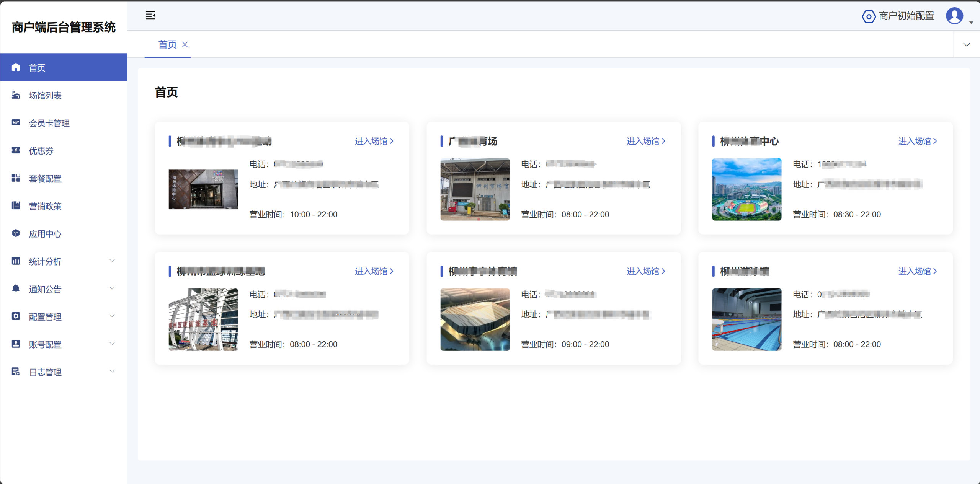This screenshot has height=484, width=980.
Task: Click the hexagon gear 商户初始配置 icon
Action: (x=868, y=16)
